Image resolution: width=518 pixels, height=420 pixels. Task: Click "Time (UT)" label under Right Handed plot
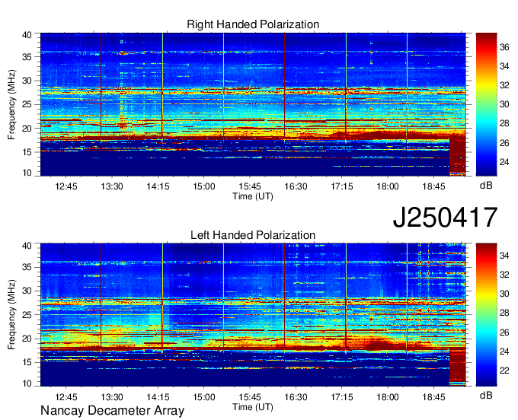[x=253, y=196]
